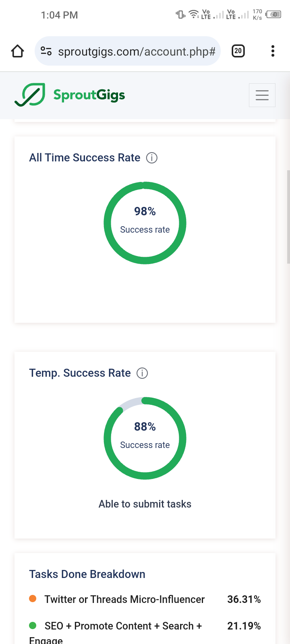Tap the battery indicator in status bar
290x644 pixels.
[x=273, y=15]
